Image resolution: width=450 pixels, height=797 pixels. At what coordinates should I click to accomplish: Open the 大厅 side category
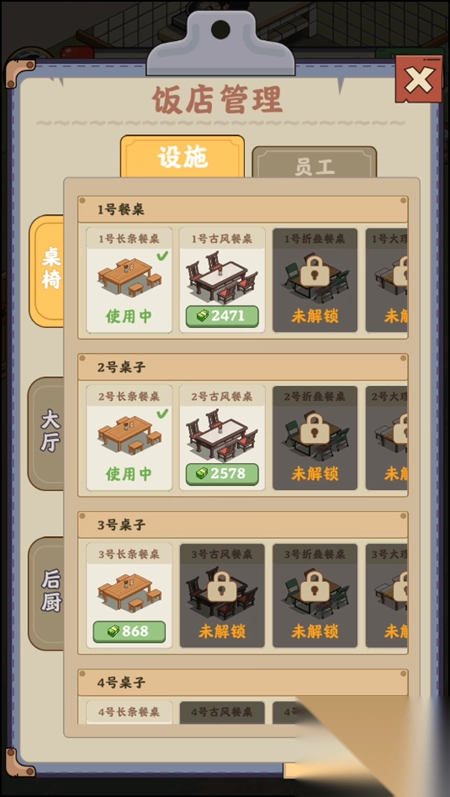pos(47,433)
